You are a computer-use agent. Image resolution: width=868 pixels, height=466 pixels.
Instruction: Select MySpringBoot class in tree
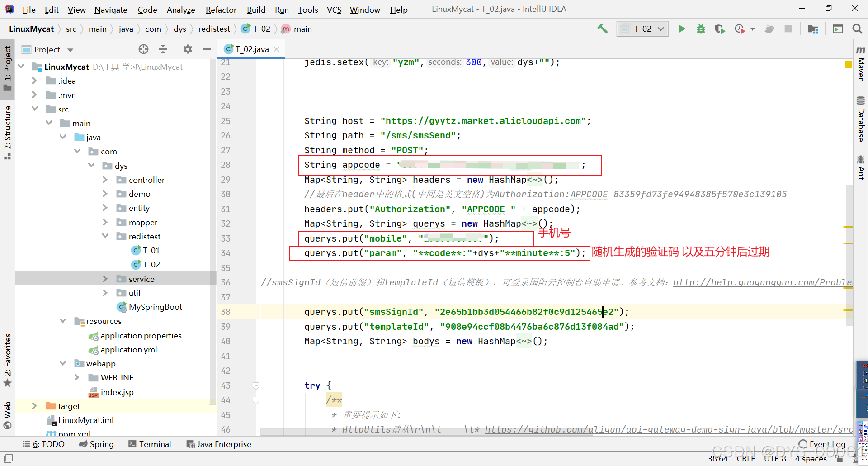point(150,307)
